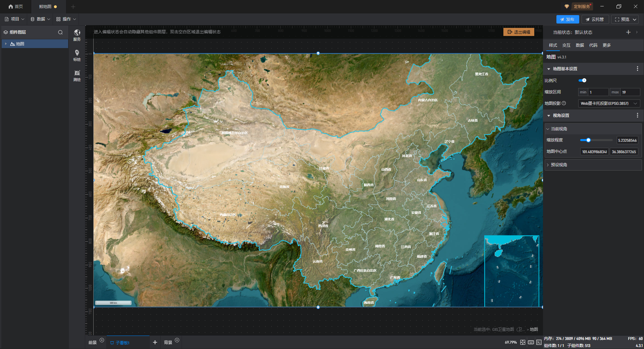Select the 标绘 marker plotting tool

(77, 55)
